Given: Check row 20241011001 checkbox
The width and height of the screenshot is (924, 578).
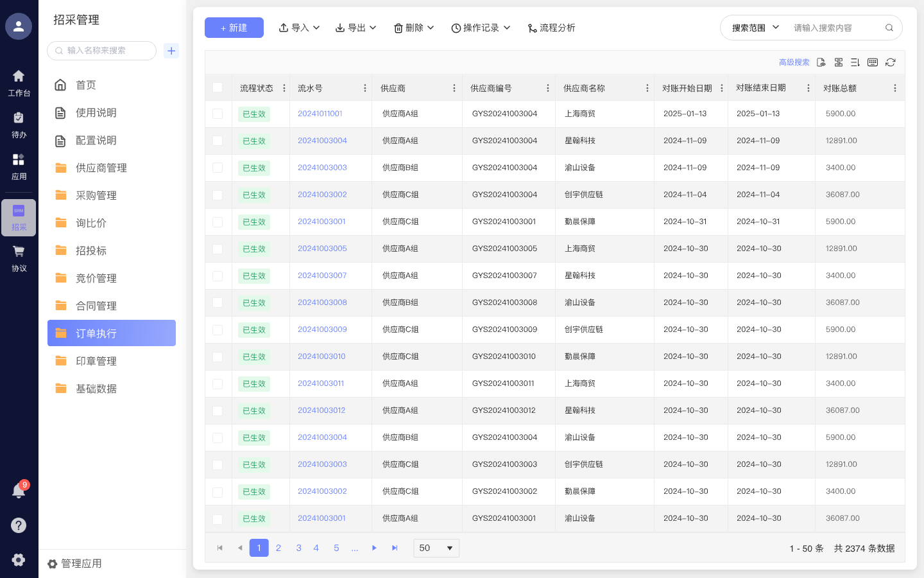Looking at the screenshot, I should tap(218, 114).
